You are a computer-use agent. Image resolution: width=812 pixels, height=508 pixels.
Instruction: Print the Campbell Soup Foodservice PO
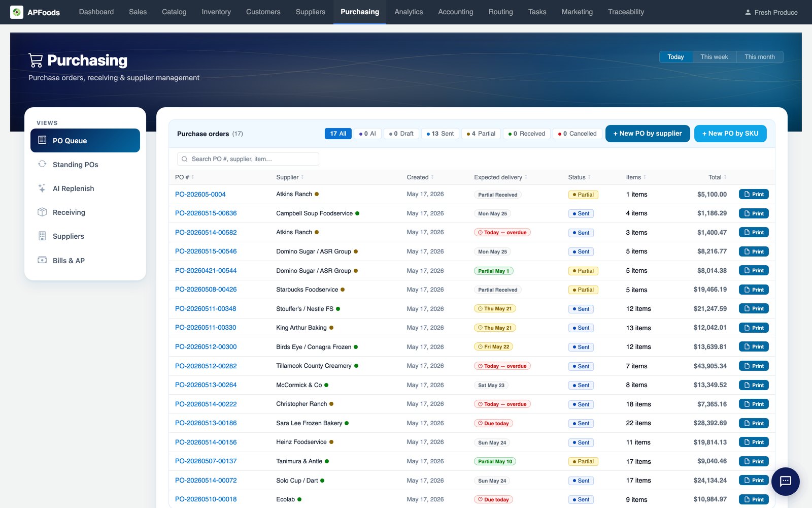(x=754, y=213)
